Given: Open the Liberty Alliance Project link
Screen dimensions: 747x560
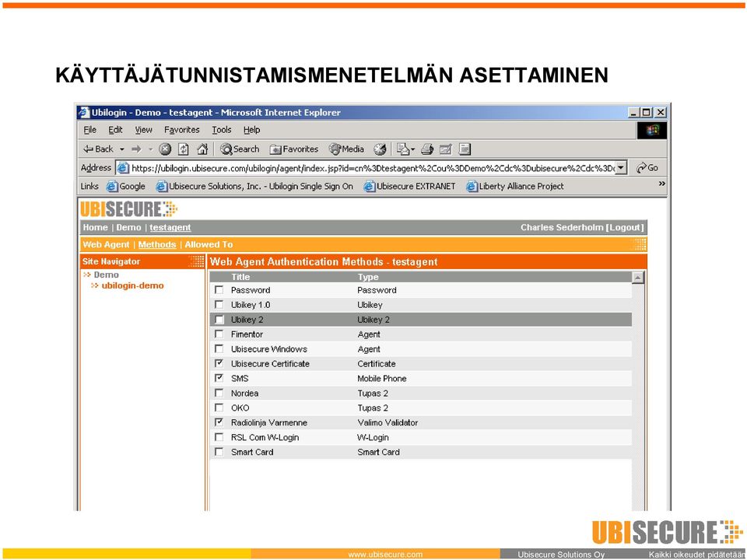Looking at the screenshot, I should coord(515,186).
